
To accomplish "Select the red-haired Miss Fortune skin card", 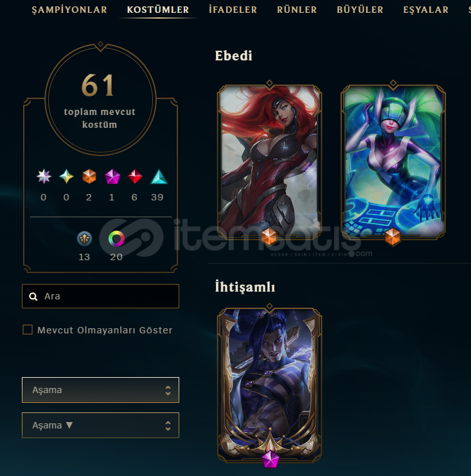I will 269,161.
